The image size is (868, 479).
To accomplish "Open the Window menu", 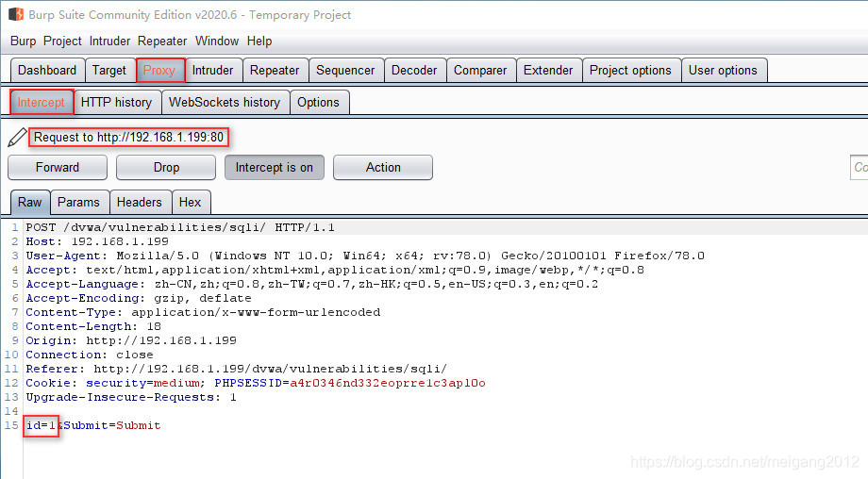I will pyautogui.click(x=217, y=41).
